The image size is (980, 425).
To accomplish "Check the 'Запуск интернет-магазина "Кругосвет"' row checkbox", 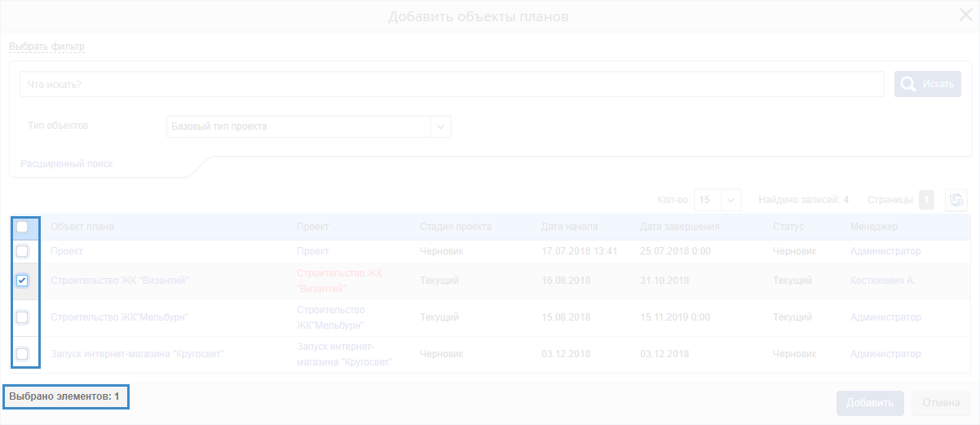I will 23,354.
